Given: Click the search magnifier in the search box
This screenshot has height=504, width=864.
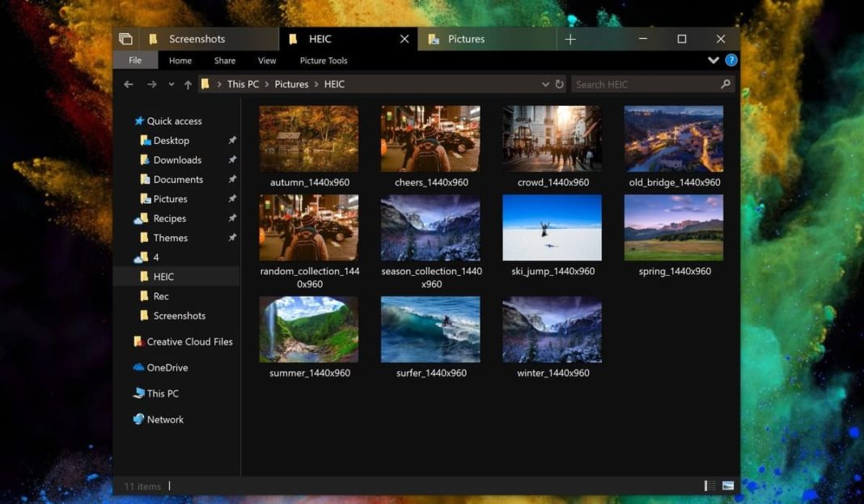Looking at the screenshot, I should click(726, 84).
